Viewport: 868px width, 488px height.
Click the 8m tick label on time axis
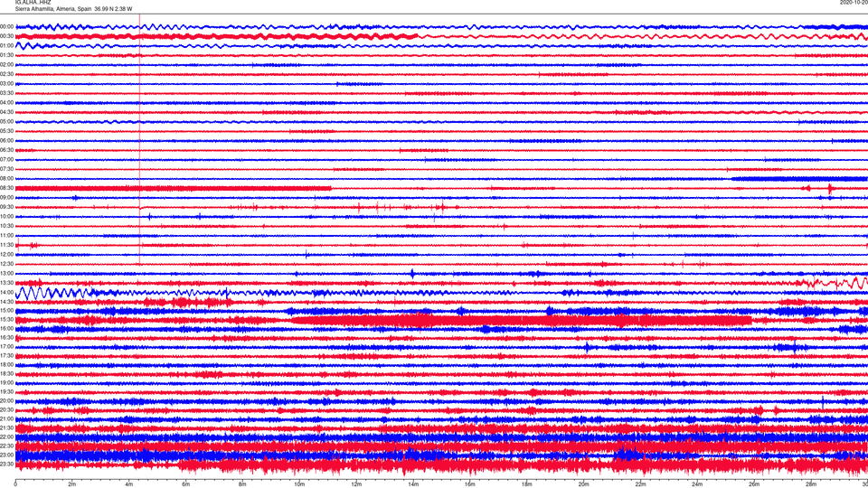(242, 484)
